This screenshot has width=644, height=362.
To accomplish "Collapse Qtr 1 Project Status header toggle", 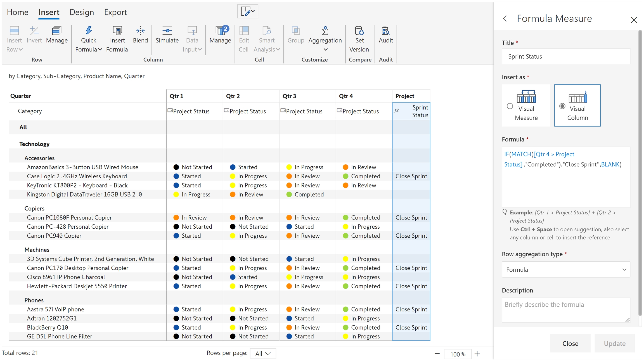I will click(170, 110).
